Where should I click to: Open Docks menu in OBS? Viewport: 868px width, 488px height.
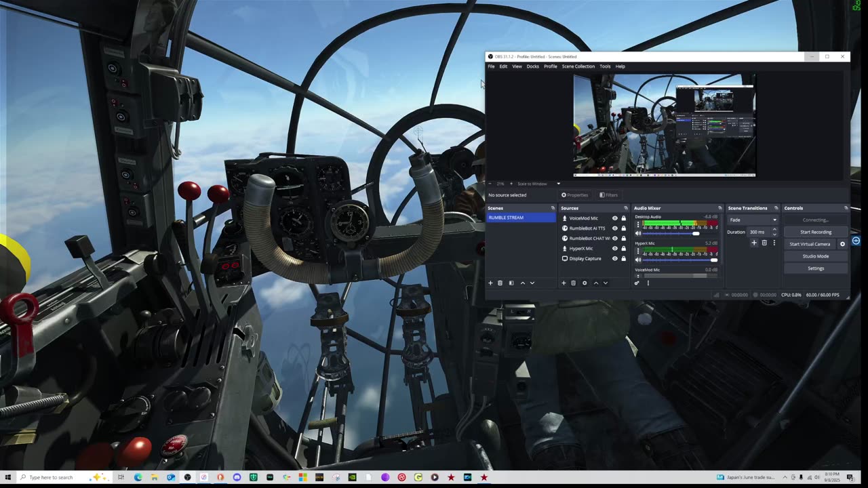coord(533,66)
